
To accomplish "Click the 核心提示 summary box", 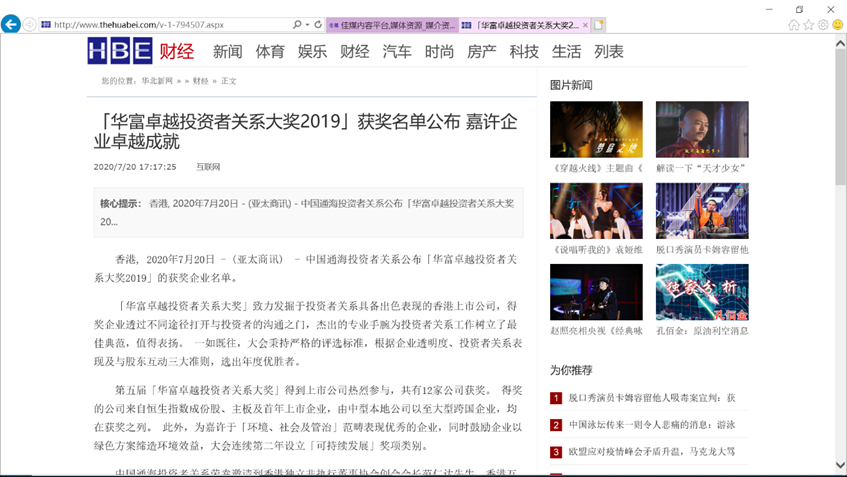I will [x=308, y=213].
